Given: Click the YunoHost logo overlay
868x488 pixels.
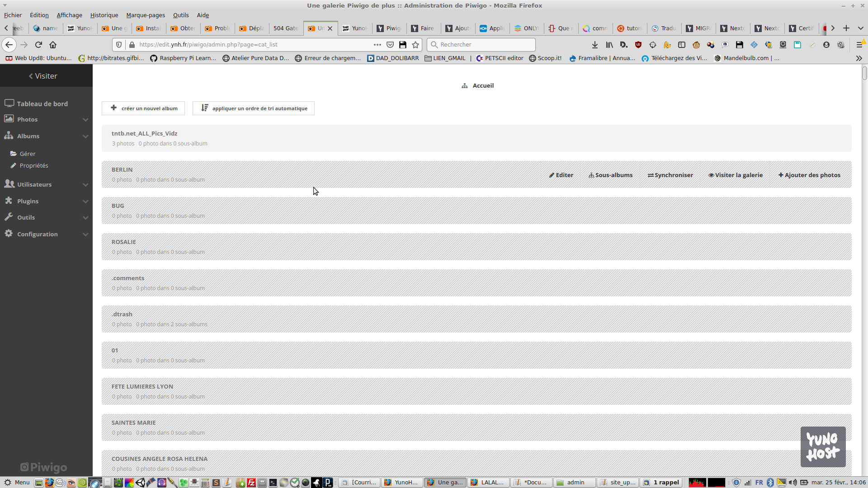Looking at the screenshot, I should (823, 446).
